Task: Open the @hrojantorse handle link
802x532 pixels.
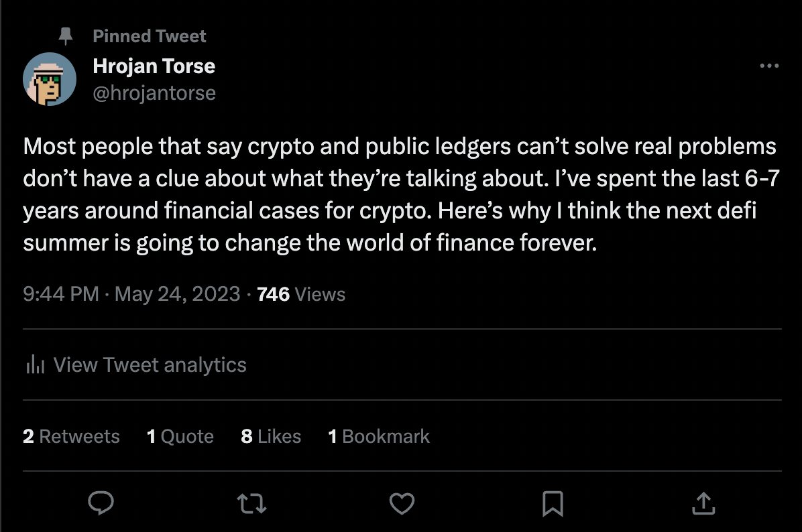Action: click(154, 92)
